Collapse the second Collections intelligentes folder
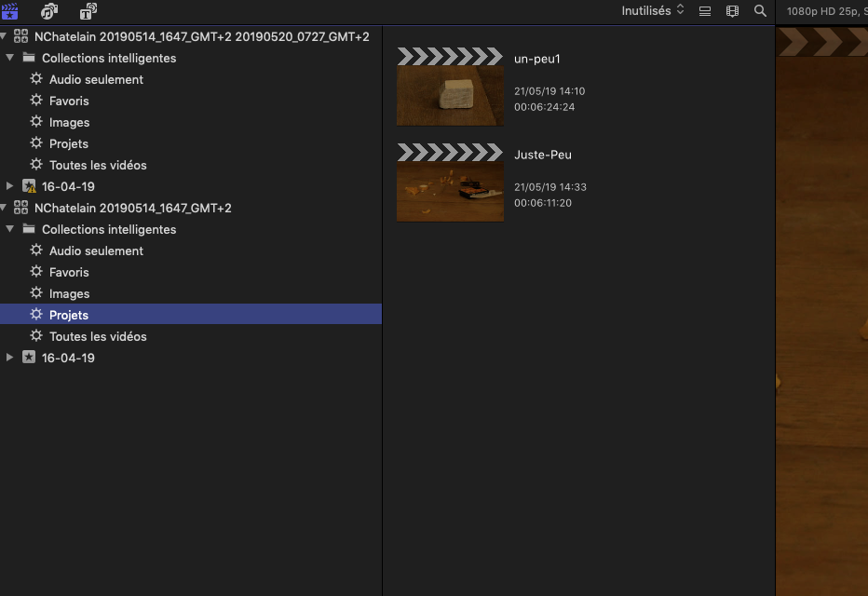This screenshot has width=868, height=596. (x=10, y=229)
